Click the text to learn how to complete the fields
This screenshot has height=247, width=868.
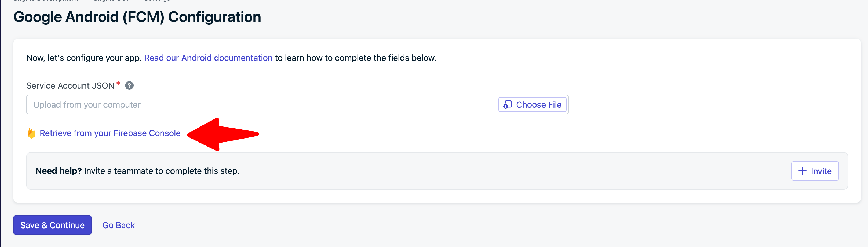pyautogui.click(x=355, y=58)
